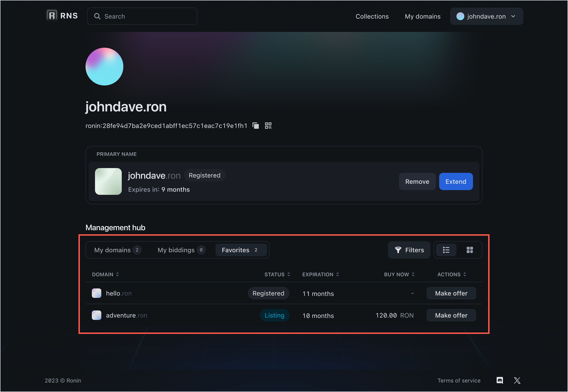Switch to list view
Image resolution: width=568 pixels, height=392 pixels.
point(446,250)
